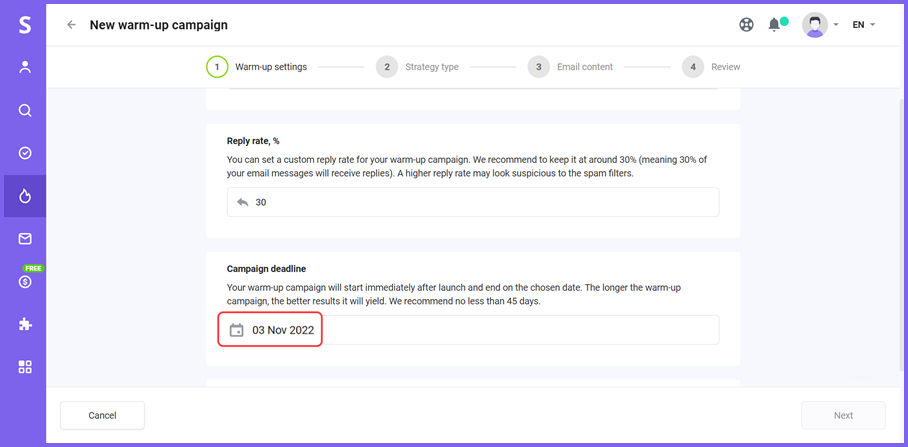The image size is (908, 447).
Task: Click the Campaign deadline heading
Action: pyautogui.click(x=266, y=269)
